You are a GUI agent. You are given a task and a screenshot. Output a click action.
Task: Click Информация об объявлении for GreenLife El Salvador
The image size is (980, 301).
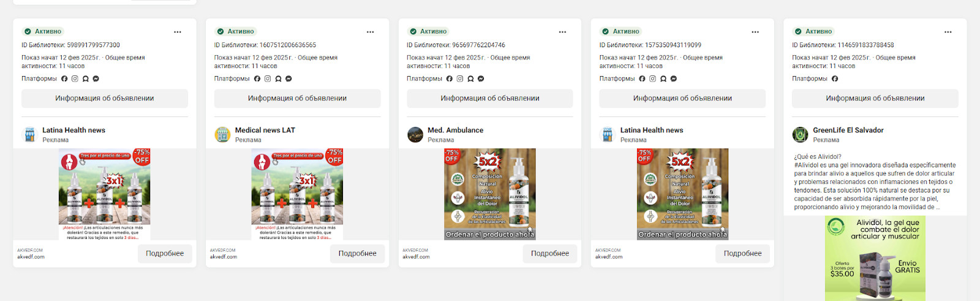point(875,98)
